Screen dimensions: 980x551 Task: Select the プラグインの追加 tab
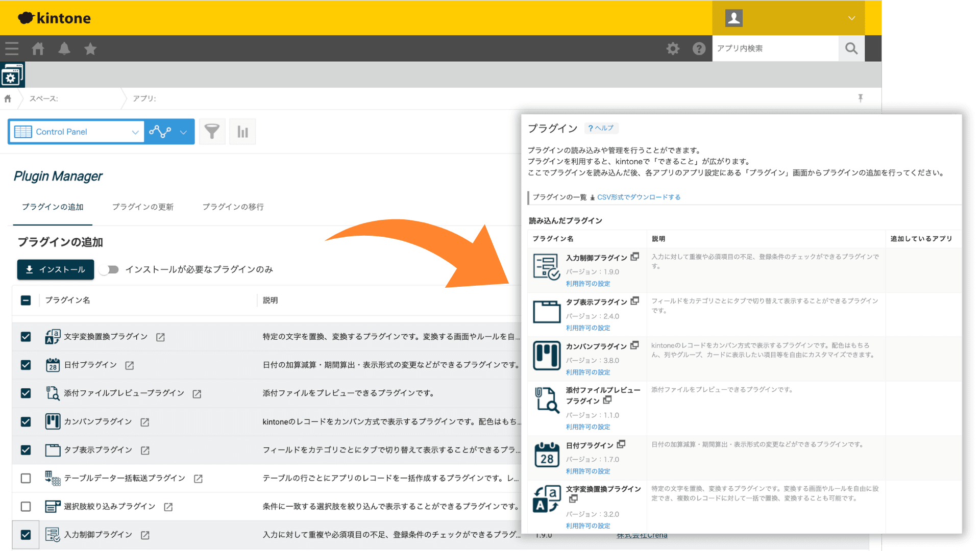point(53,207)
